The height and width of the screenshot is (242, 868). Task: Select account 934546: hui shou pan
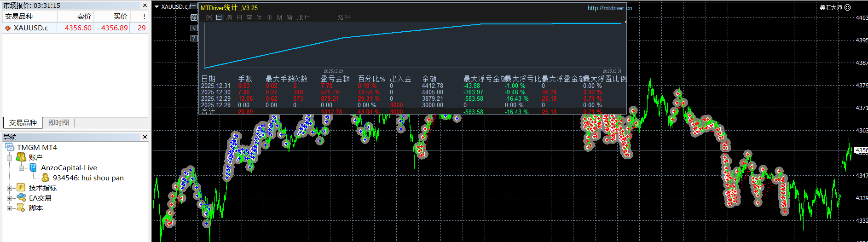[x=88, y=178]
